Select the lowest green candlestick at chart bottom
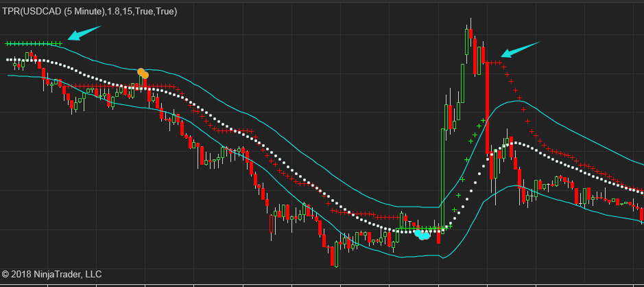 click(336, 254)
